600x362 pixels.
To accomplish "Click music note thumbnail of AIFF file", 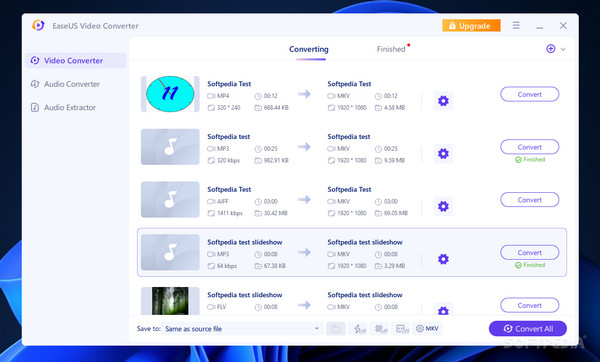I will (x=170, y=199).
